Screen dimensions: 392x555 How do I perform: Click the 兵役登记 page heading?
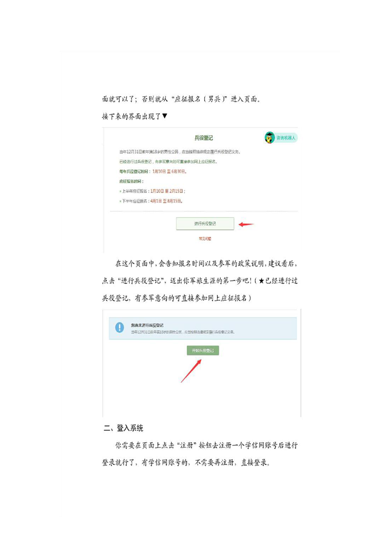[x=204, y=138]
